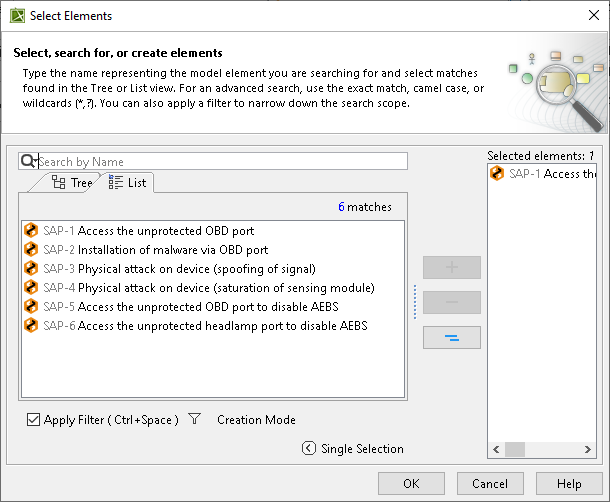Click the SAP-3 element icon in list
The height and width of the screenshot is (502, 610).
click(x=30, y=268)
